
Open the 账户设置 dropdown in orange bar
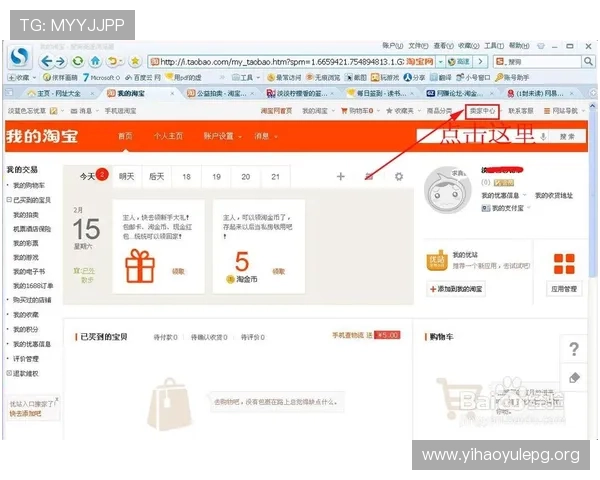pos(222,136)
